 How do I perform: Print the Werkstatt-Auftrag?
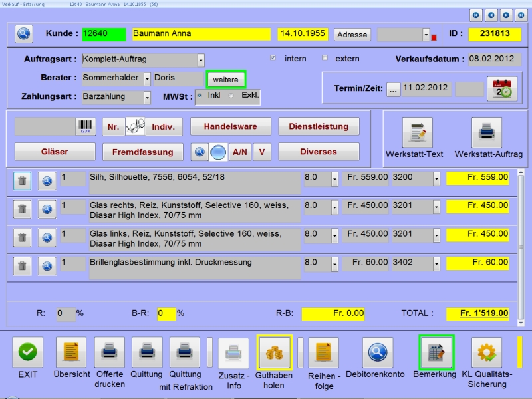(487, 132)
